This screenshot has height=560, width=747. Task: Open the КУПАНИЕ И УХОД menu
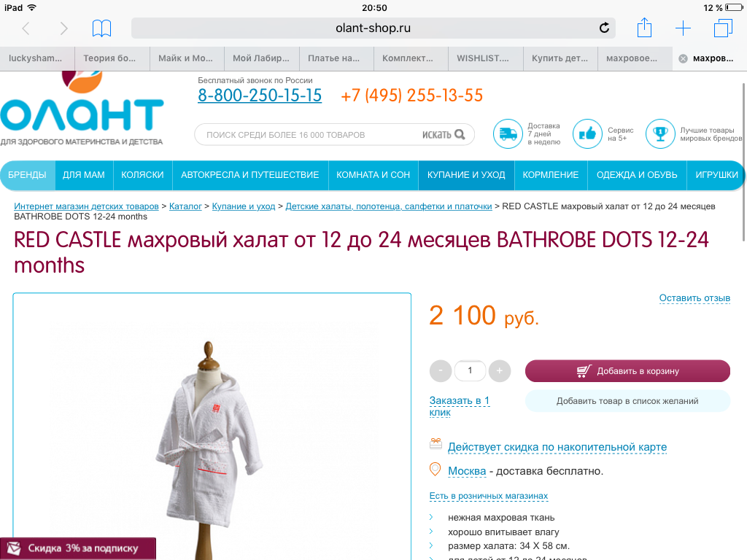click(466, 175)
